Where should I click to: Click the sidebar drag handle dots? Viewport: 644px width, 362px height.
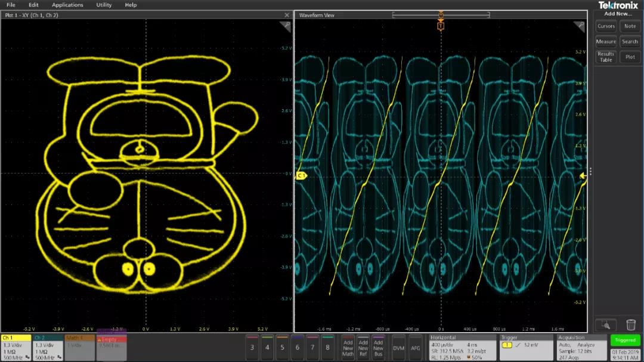[x=590, y=172]
